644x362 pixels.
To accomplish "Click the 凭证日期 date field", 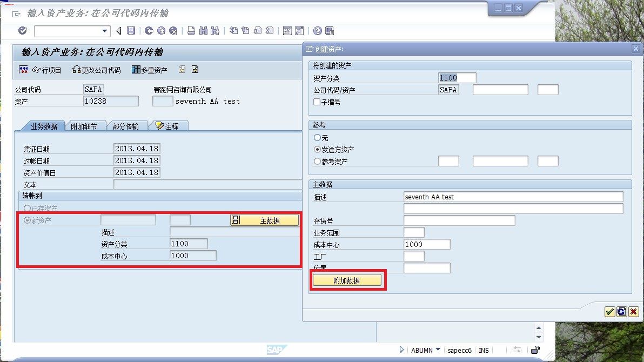I will [136, 149].
